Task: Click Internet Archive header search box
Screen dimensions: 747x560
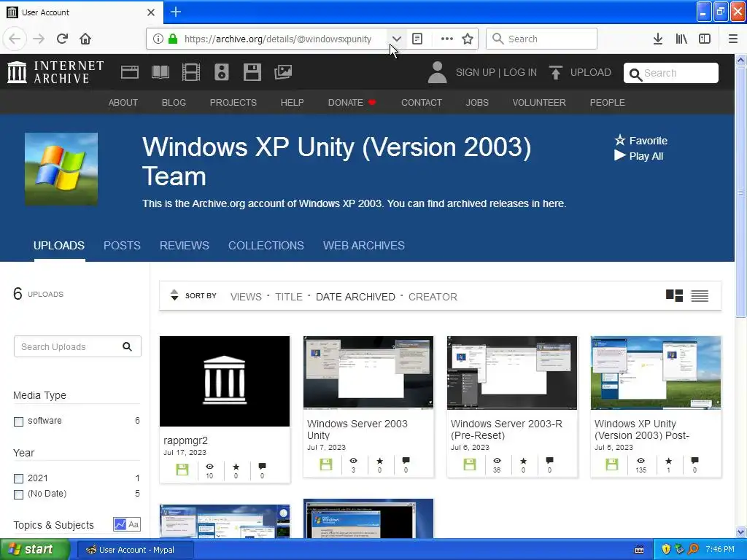Action: pyautogui.click(x=671, y=73)
